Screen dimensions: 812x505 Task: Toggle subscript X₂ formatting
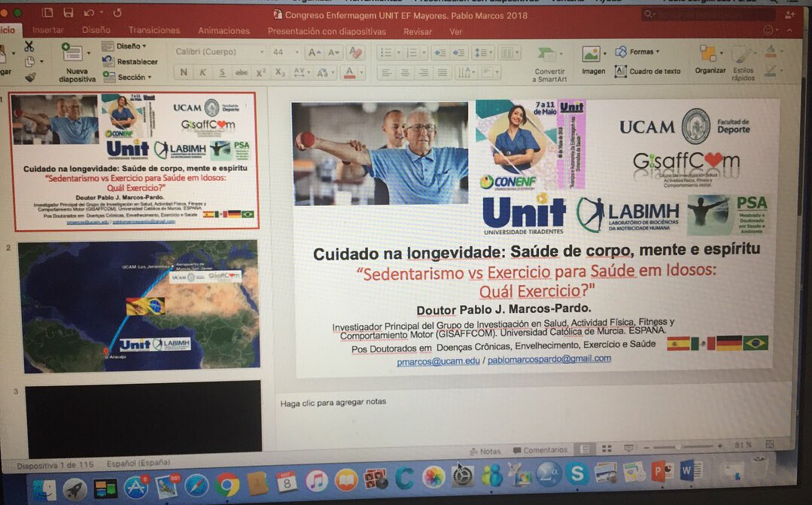coord(280,72)
